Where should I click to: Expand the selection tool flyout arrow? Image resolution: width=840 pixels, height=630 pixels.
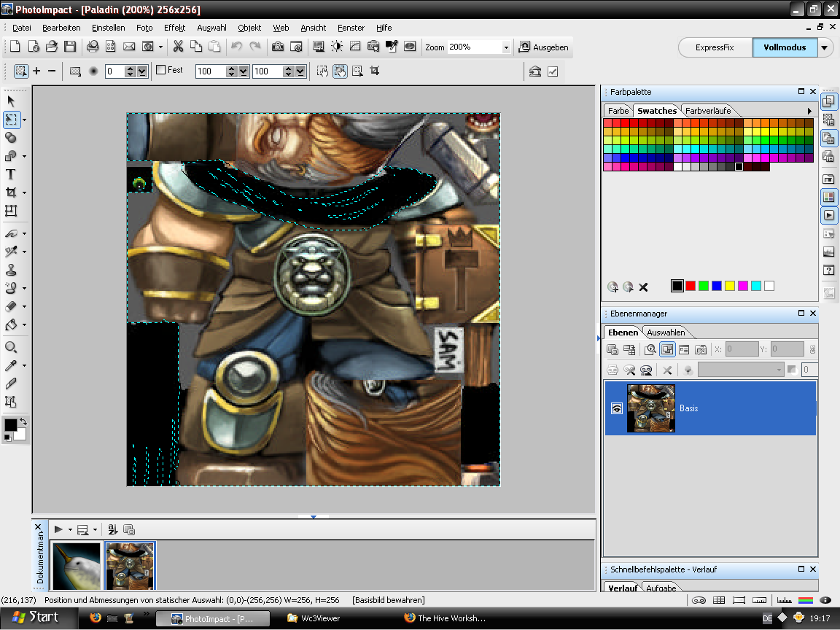pyautogui.click(x=24, y=120)
